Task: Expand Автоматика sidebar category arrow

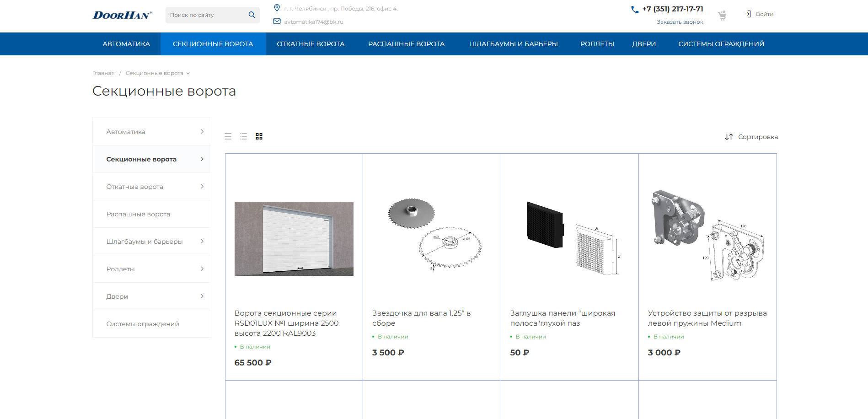Action: 202,132
